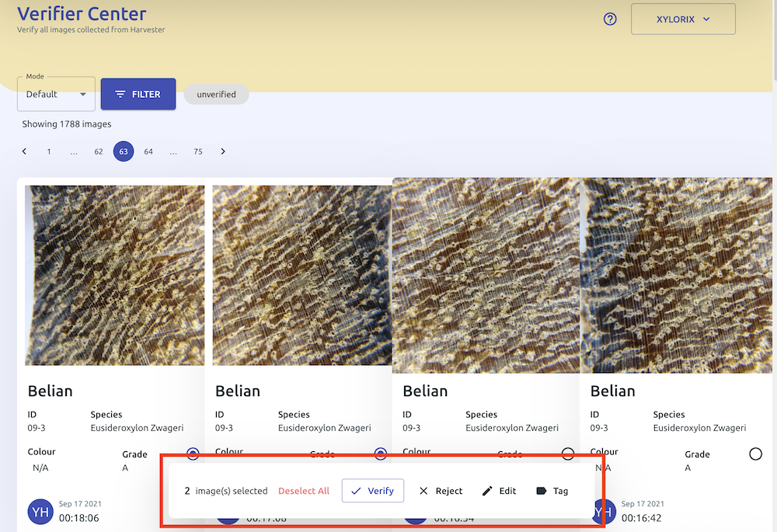Select the fourth Belian card radio

click(755, 454)
